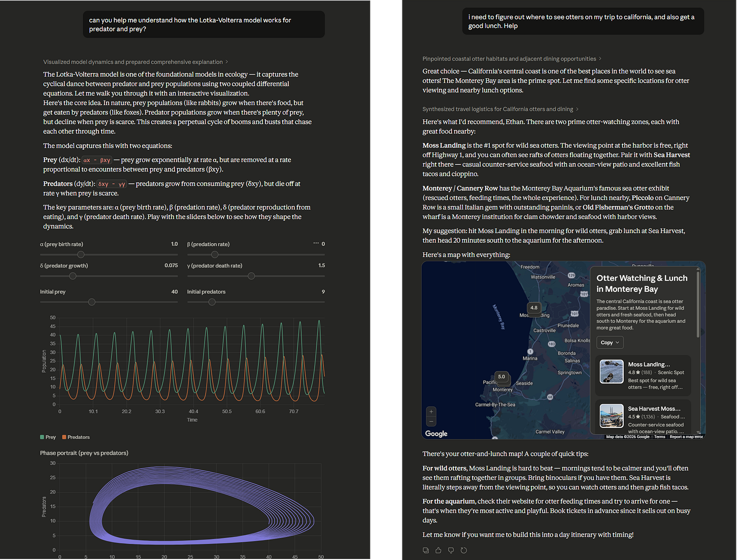Click the 'Salinas' map label
The height and width of the screenshot is (560, 739).
tap(572, 361)
